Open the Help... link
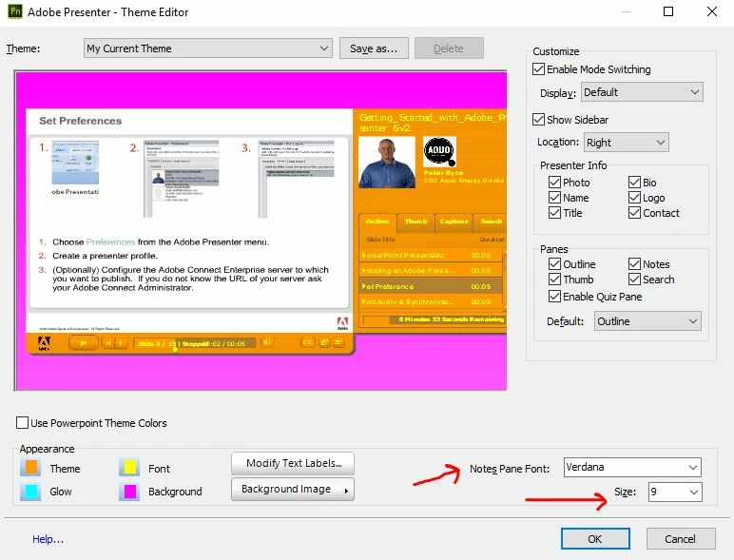Image resolution: width=734 pixels, height=560 pixels. pyautogui.click(x=48, y=539)
